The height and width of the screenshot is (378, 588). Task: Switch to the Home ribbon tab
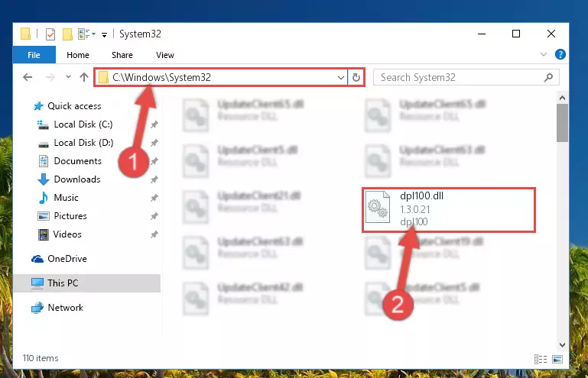(x=78, y=55)
